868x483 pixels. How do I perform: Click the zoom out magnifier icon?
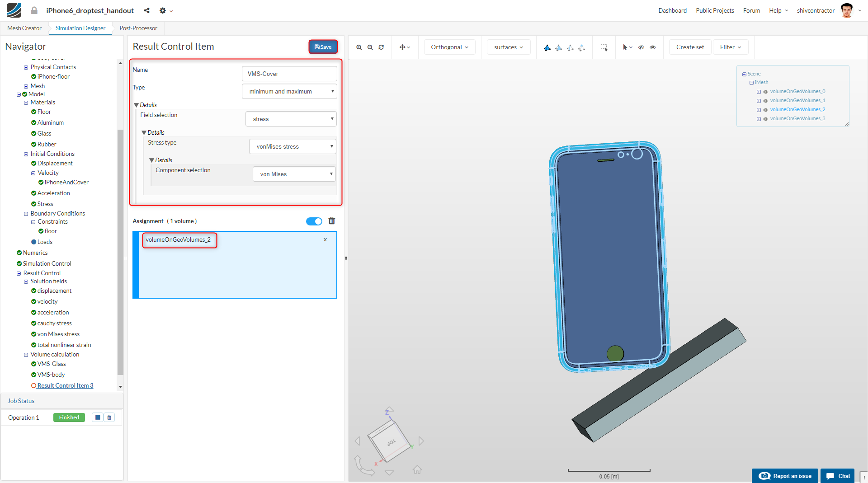pyautogui.click(x=370, y=47)
